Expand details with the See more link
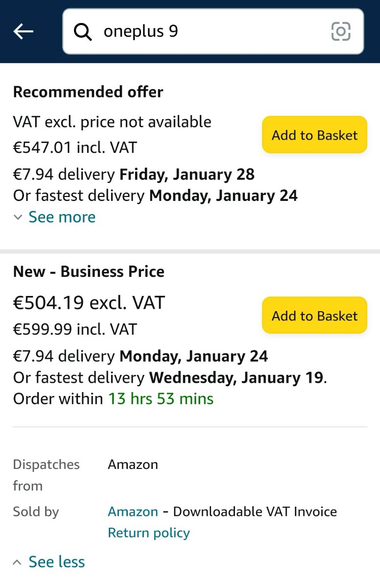The width and height of the screenshot is (380, 588). (x=62, y=217)
